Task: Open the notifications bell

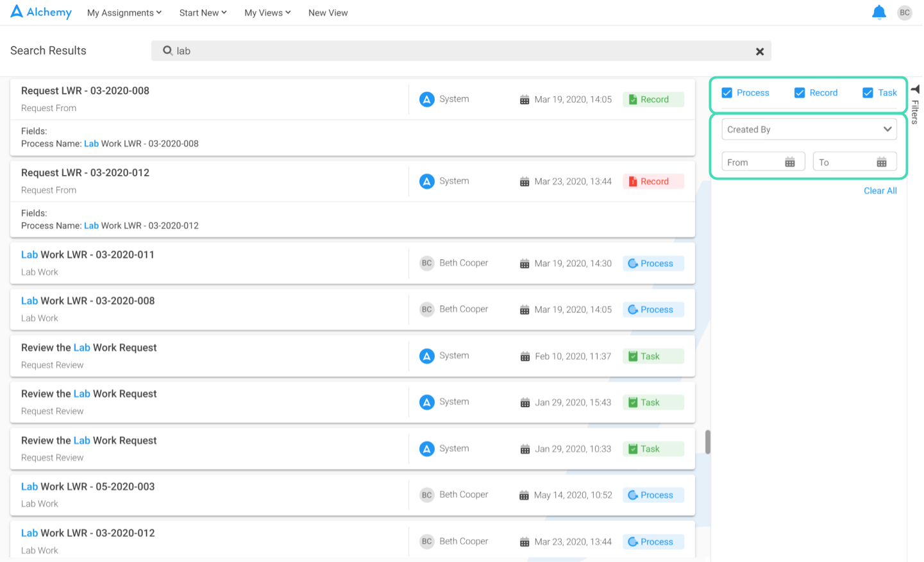Action: click(879, 12)
